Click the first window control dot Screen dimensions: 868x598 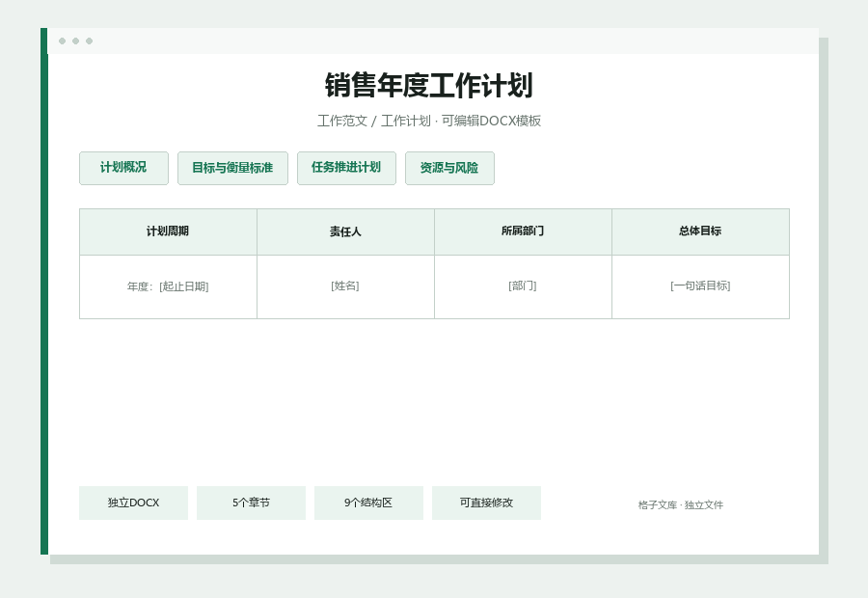tap(62, 41)
